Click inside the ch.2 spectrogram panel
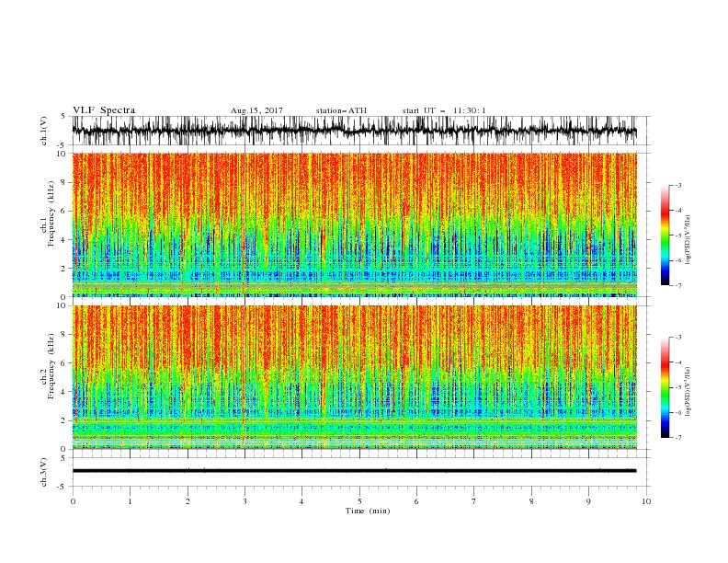Image resolution: width=728 pixels, height=563 pixels. [x=354, y=377]
